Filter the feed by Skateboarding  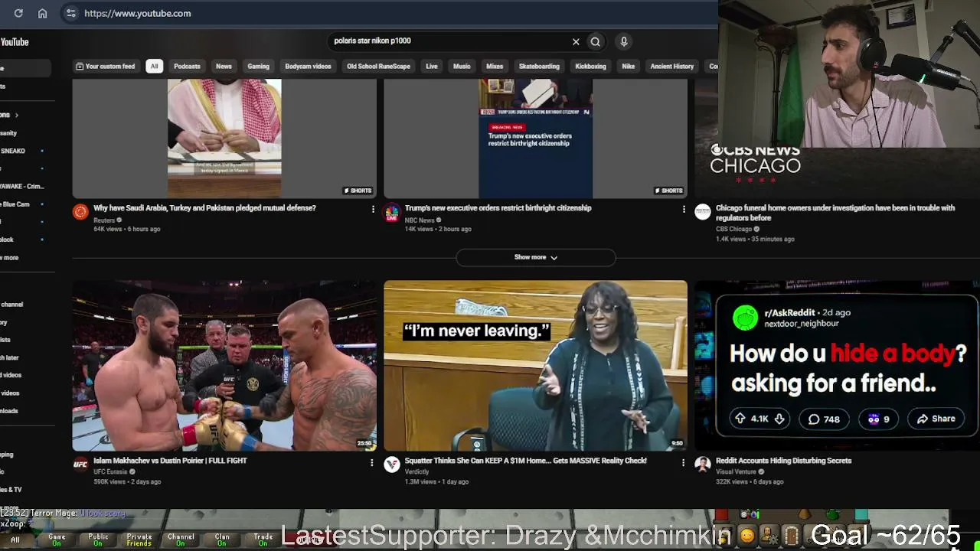click(539, 67)
